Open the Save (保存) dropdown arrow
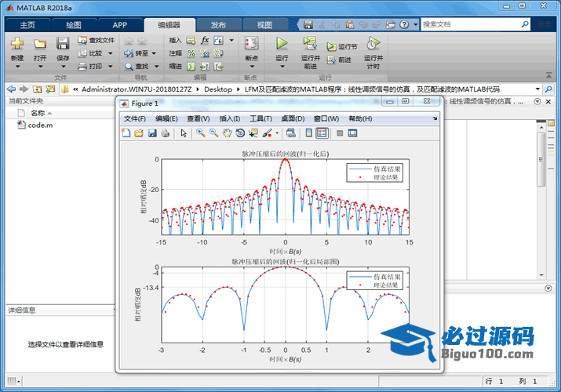This screenshot has width=561, height=392. point(63,67)
